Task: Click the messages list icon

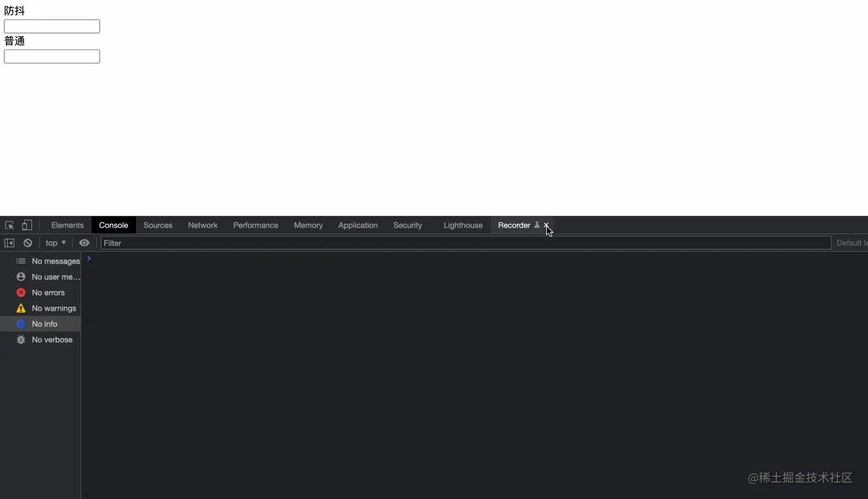Action: [21, 261]
